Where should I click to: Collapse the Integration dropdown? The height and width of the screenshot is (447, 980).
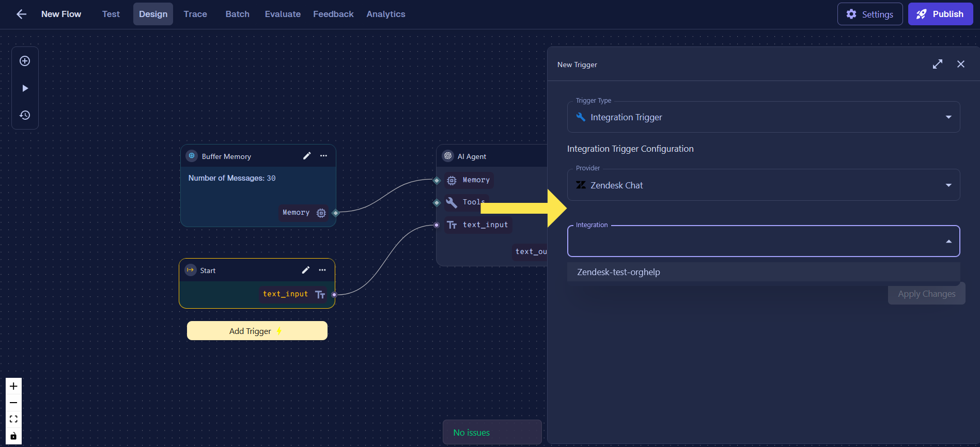[x=948, y=242]
